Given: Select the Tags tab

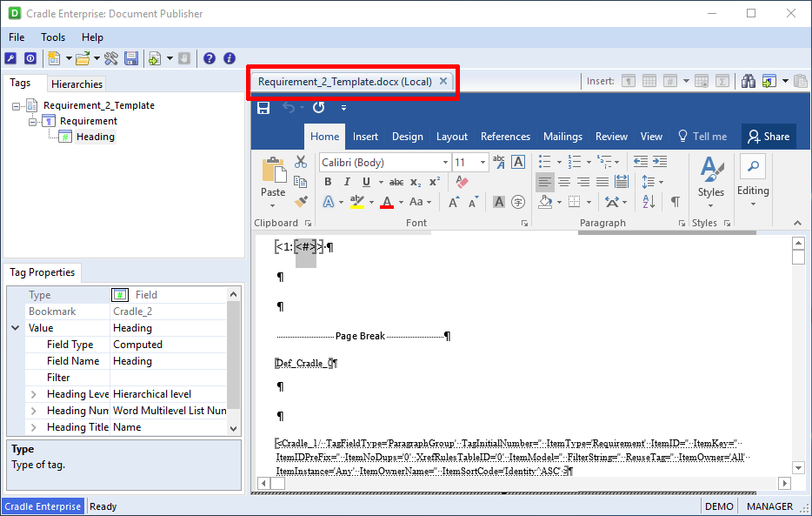Looking at the screenshot, I should click(x=20, y=83).
